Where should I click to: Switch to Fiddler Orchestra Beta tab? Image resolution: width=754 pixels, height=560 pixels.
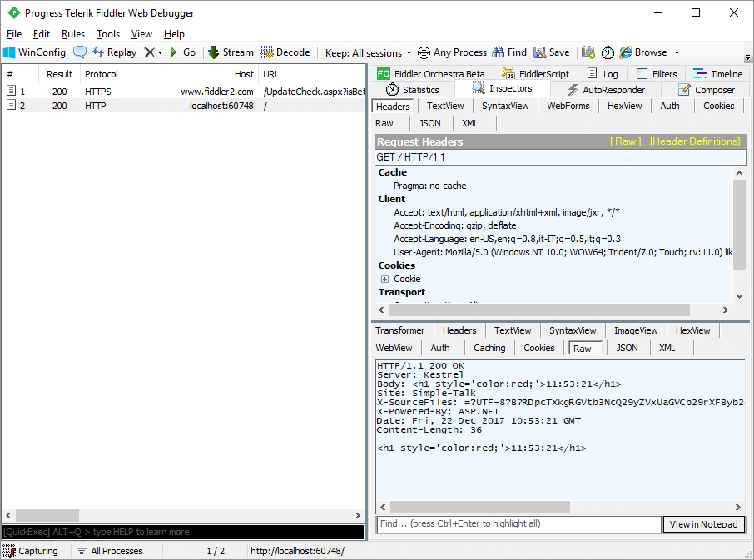pos(431,73)
